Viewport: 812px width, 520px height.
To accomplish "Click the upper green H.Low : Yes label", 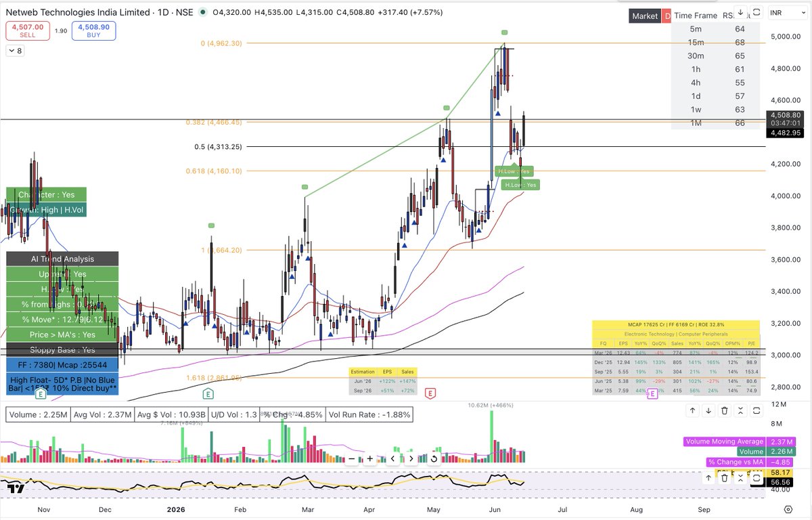I will 514,171.
